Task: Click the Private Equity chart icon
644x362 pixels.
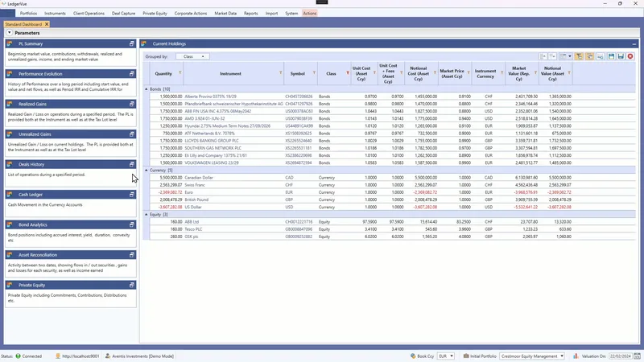Action: coord(10,285)
